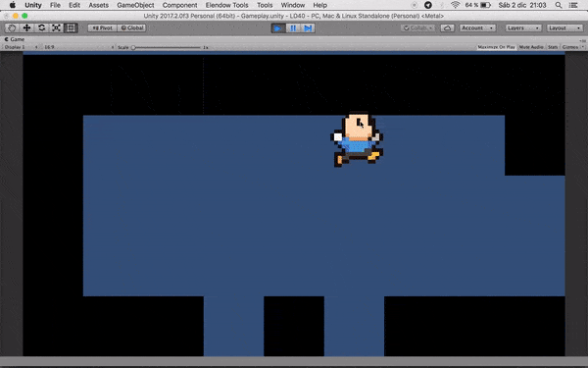
Task: Open the Component menu
Action: pos(179,5)
